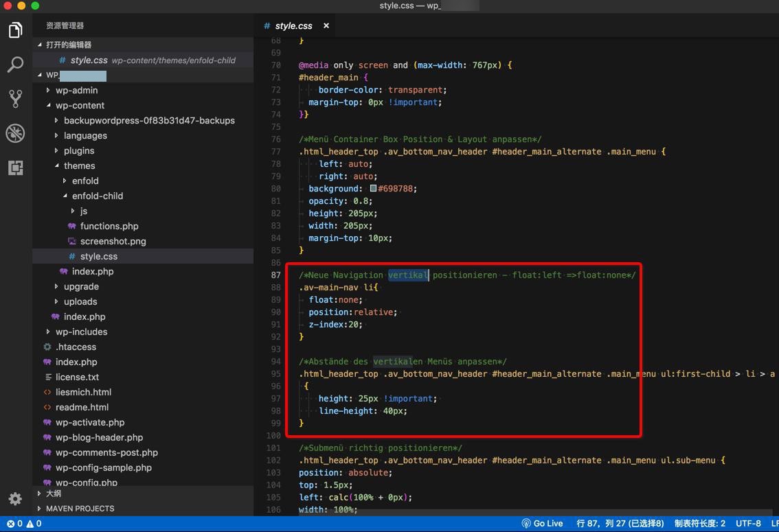779x532 pixels.
Task: Expand the wp-admin folder
Action: [x=76, y=90]
